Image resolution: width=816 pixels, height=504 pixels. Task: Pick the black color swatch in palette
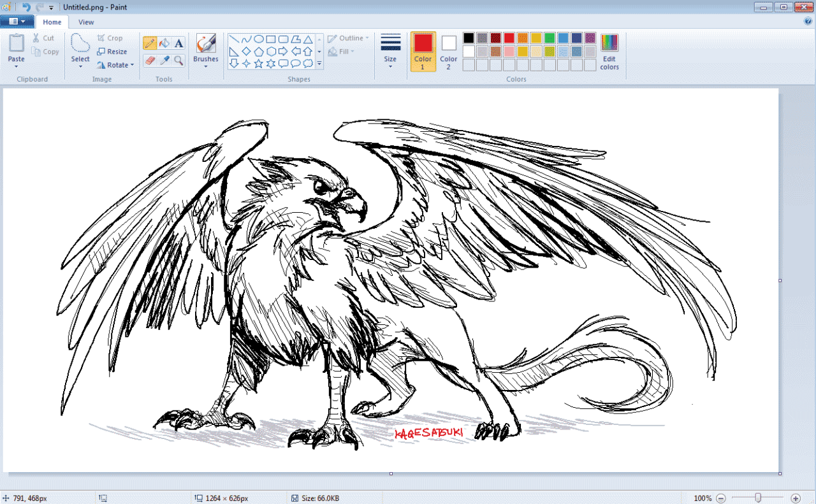469,38
